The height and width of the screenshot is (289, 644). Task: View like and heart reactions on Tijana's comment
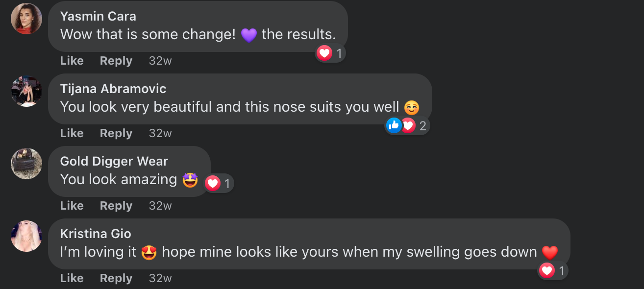pyautogui.click(x=408, y=126)
